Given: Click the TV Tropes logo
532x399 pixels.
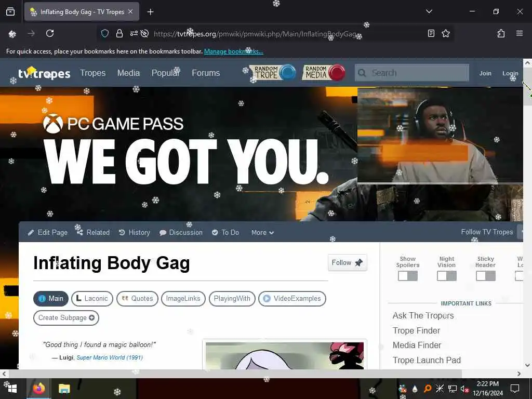Looking at the screenshot, I should click(44, 73).
